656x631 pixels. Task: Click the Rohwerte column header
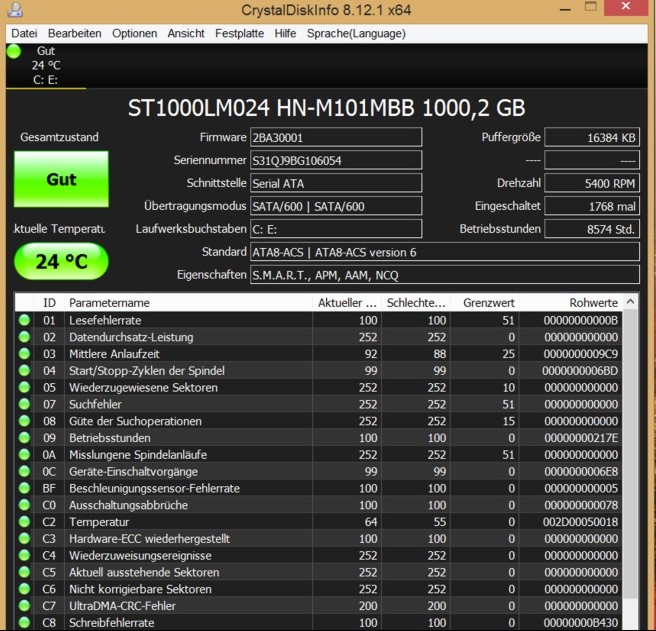(x=592, y=302)
